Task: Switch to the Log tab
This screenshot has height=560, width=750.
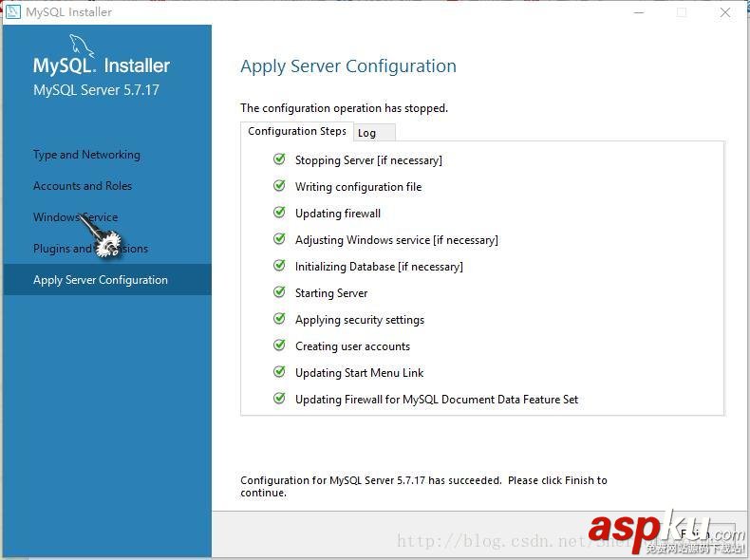Action: (374, 133)
